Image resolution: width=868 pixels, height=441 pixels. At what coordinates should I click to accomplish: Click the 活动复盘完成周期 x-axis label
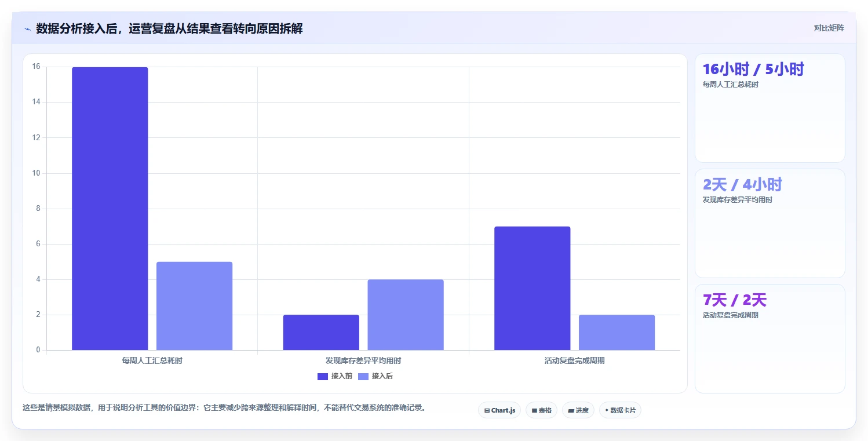point(575,360)
